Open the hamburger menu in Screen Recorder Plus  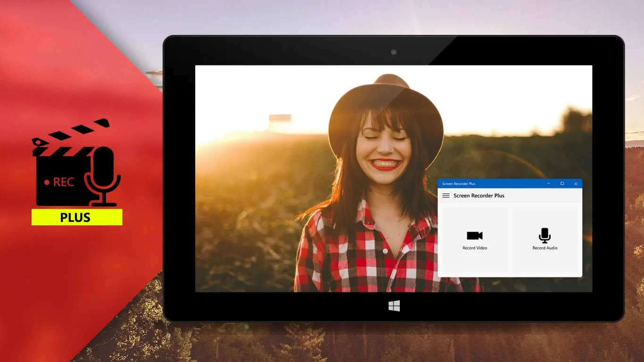click(x=446, y=196)
